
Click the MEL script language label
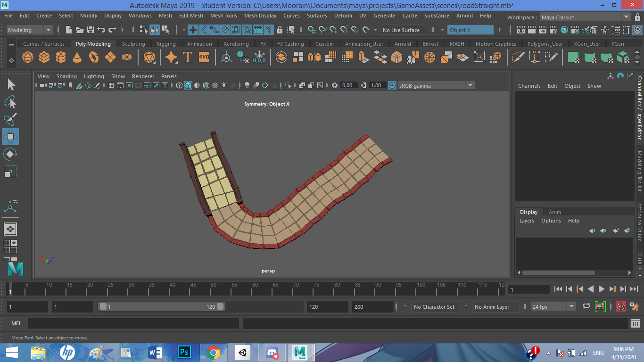17,323
